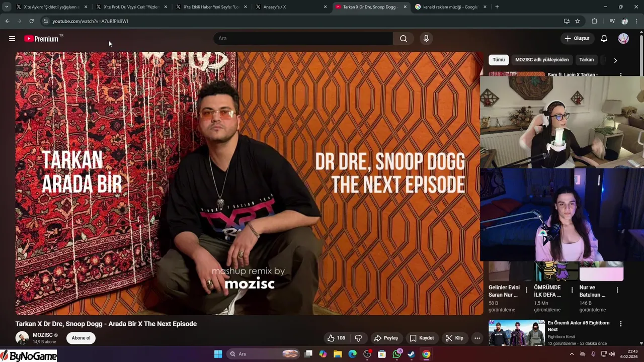Open options for Sam ft. Laçin X Tarkan video

tap(620, 75)
